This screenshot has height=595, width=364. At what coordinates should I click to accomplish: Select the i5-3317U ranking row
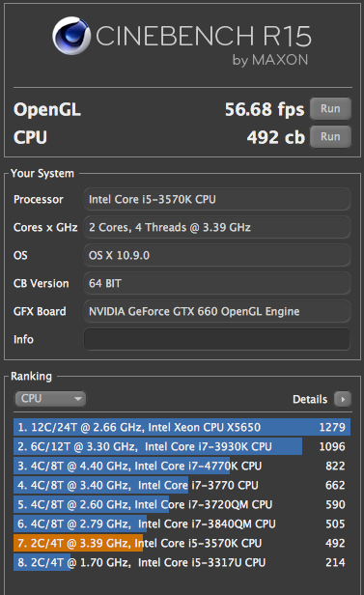[x=182, y=562]
